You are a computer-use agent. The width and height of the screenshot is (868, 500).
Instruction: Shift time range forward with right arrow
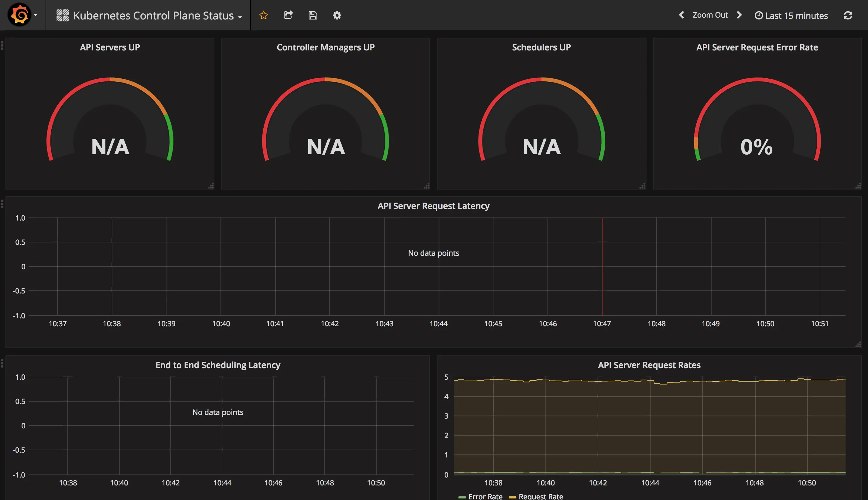click(739, 15)
